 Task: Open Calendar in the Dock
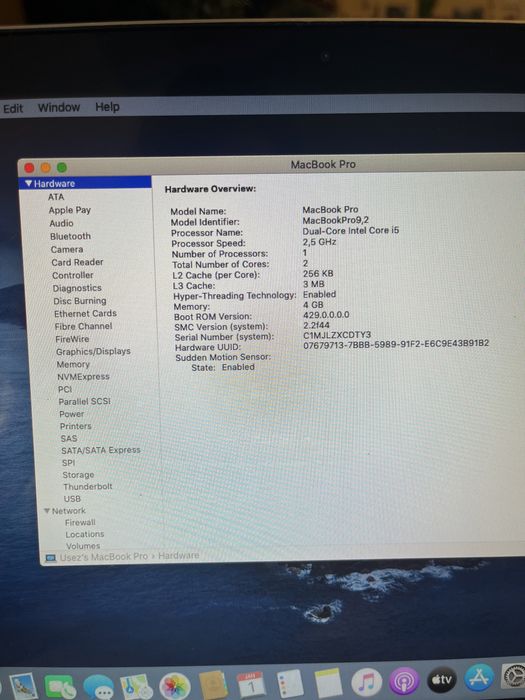(250, 684)
